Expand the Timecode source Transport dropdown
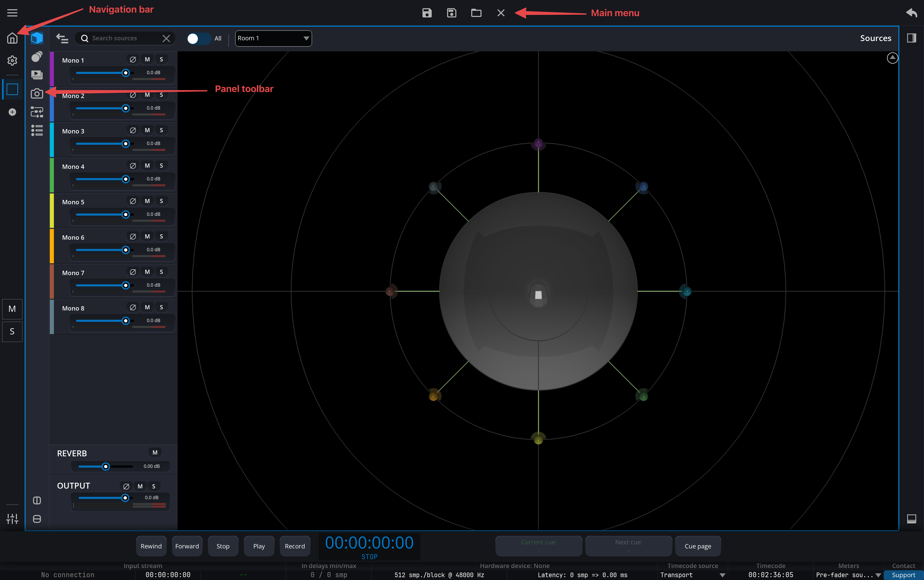 692,575
